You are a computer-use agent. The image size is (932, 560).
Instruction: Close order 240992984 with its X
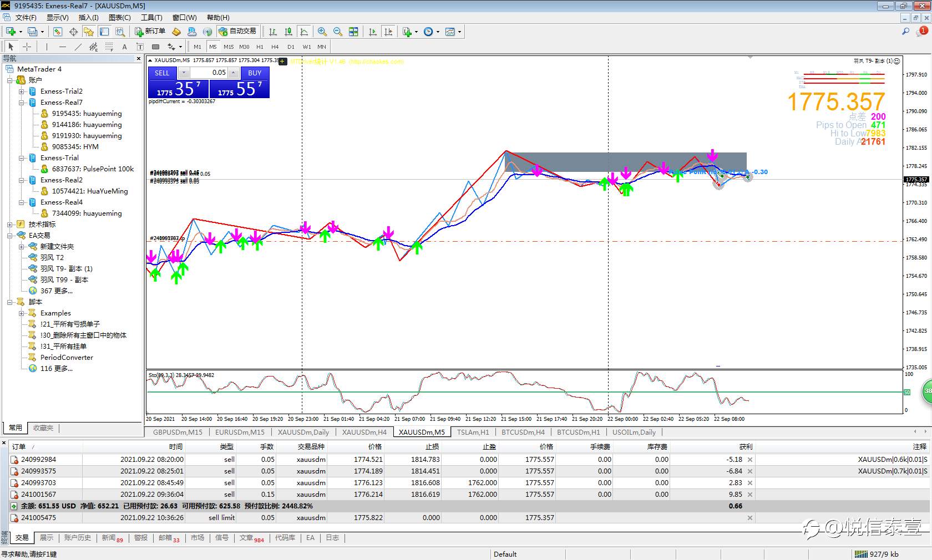750,460
